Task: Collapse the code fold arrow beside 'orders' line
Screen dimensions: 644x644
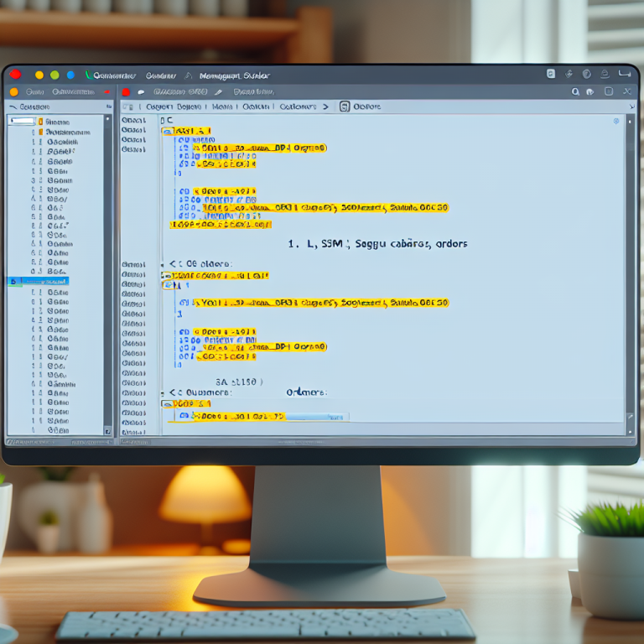Action: [x=173, y=263]
